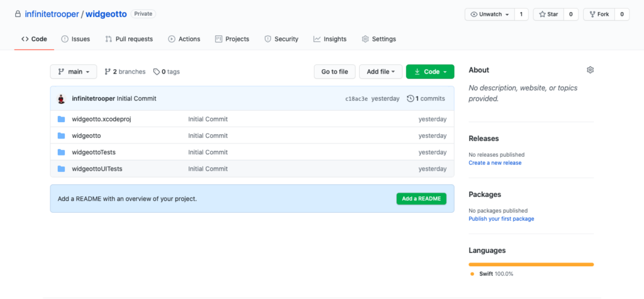Click the watchers count 1
The image size is (644, 299).
pyautogui.click(x=521, y=14)
